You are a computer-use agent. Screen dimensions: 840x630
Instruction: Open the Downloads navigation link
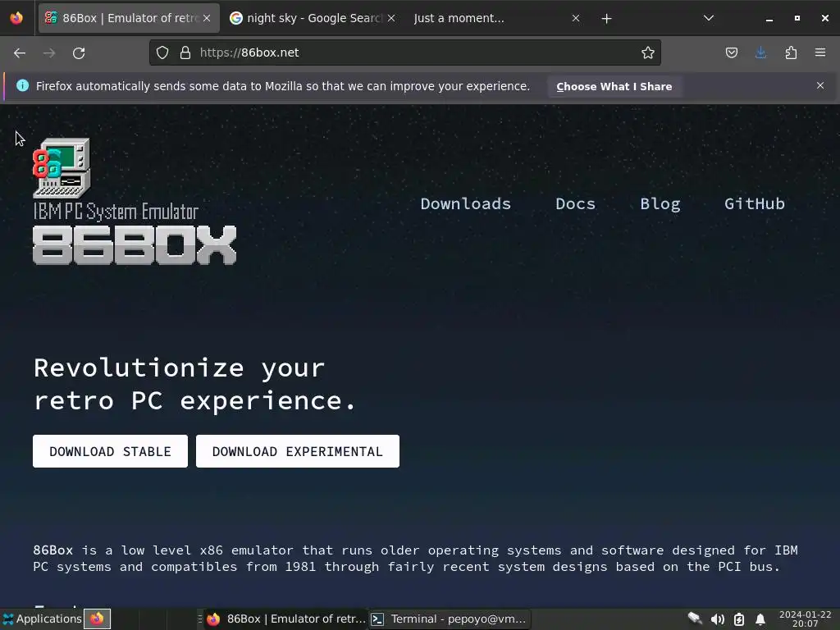point(466,204)
